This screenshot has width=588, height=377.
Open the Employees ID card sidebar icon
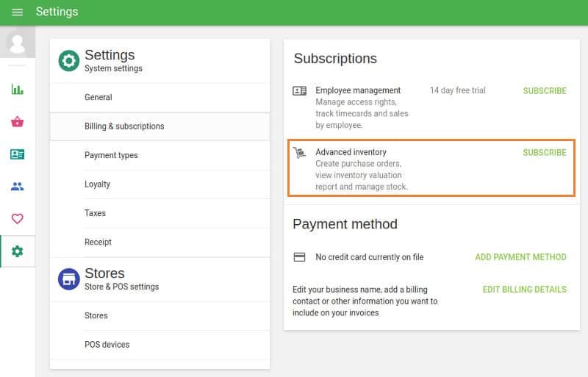17,154
